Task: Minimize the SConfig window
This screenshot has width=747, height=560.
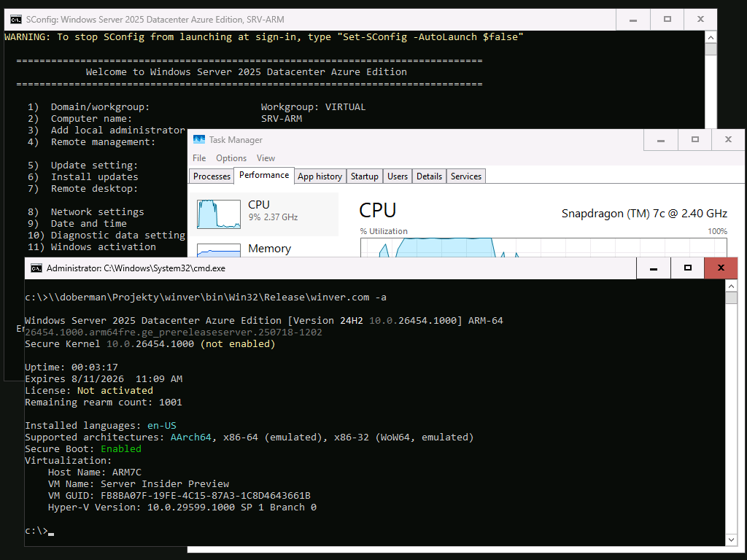Action: [x=633, y=20]
